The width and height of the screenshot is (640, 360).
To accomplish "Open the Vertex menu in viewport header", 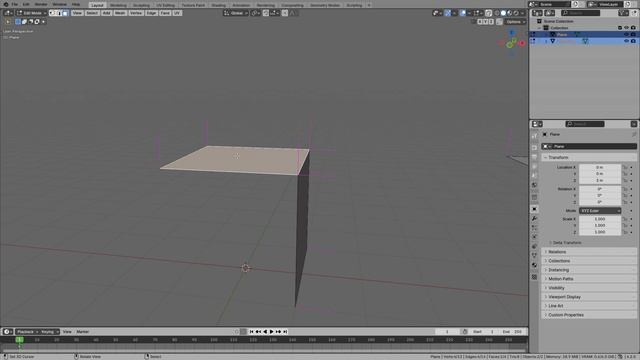I will [136, 13].
